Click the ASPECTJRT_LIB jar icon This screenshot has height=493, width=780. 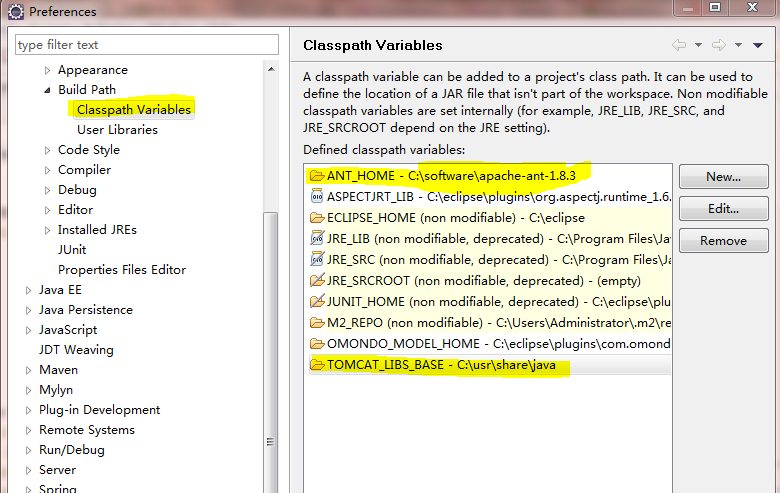coord(317,197)
